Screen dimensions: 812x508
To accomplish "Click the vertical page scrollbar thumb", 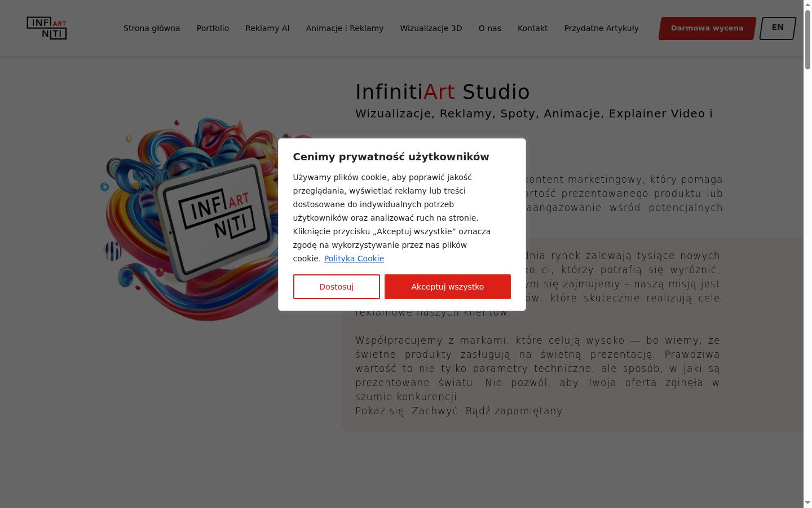I will pyautogui.click(x=807, y=40).
